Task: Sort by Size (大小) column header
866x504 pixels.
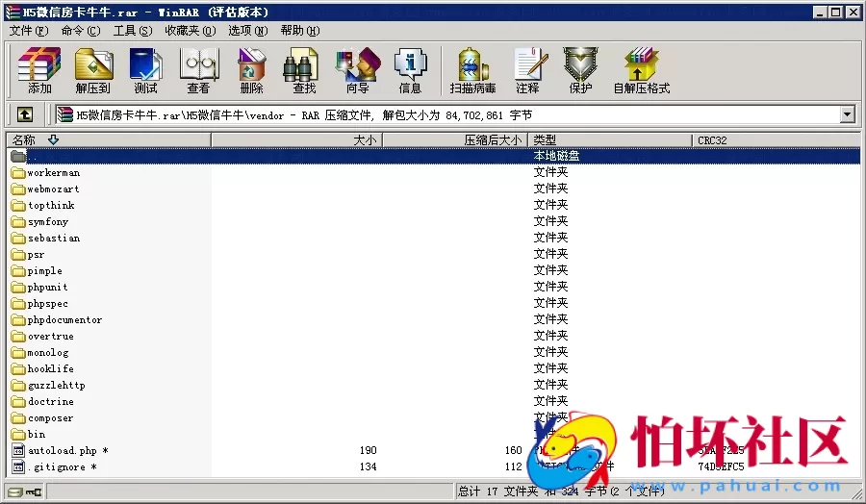Action: [x=296, y=140]
